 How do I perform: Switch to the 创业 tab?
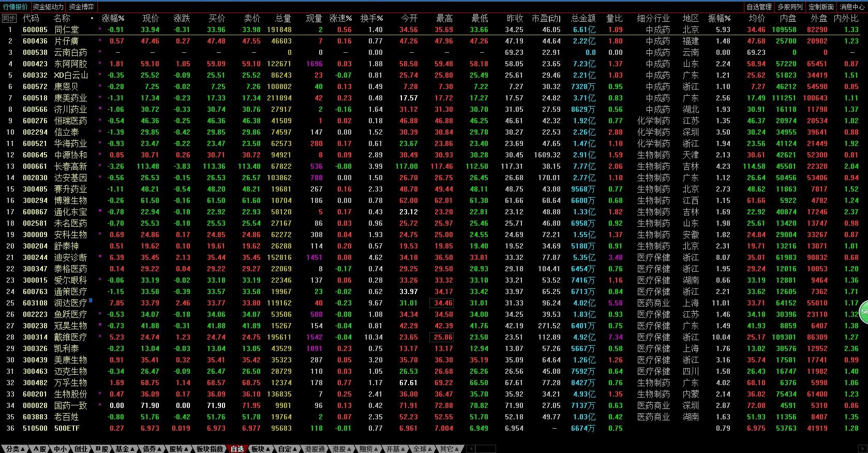tap(81, 449)
